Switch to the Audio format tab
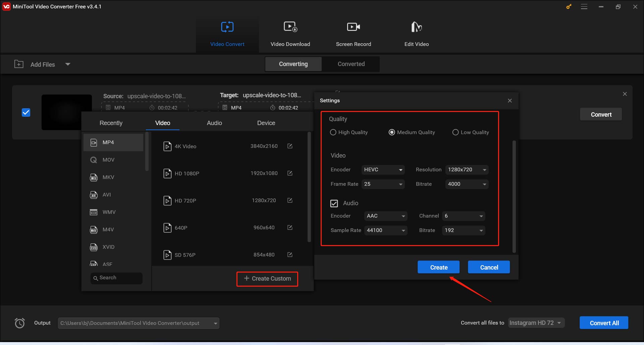 (x=214, y=123)
